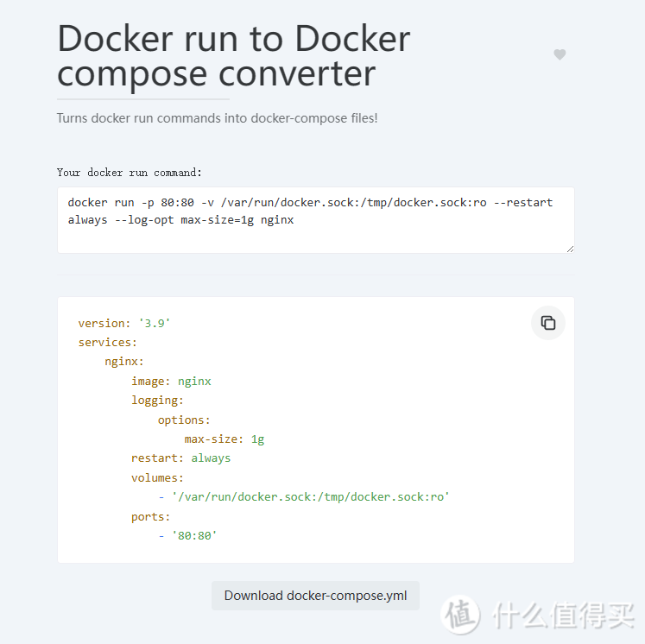
Task: Click the 'Your docker run command:' label
Action: 129,173
